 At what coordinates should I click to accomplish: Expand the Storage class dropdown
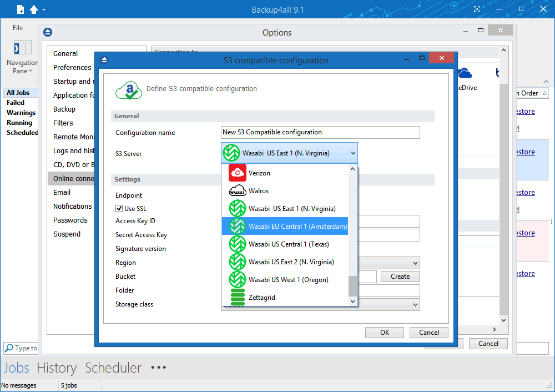click(x=415, y=304)
